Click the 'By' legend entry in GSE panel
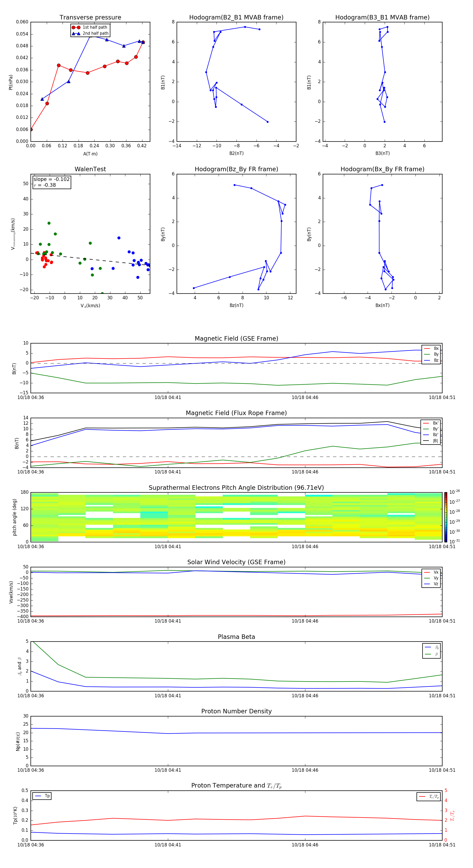473x868 pixels. pos(431,355)
